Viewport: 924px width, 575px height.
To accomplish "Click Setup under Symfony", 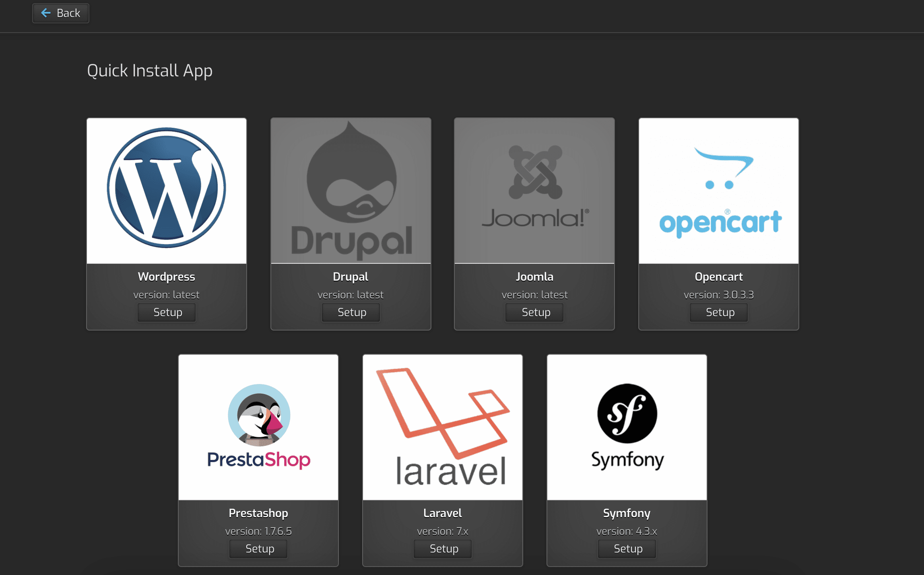I will point(626,548).
